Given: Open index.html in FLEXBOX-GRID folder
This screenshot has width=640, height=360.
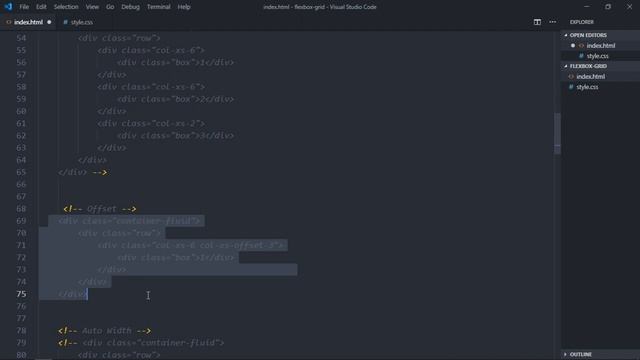Looking at the screenshot, I should click(591, 76).
